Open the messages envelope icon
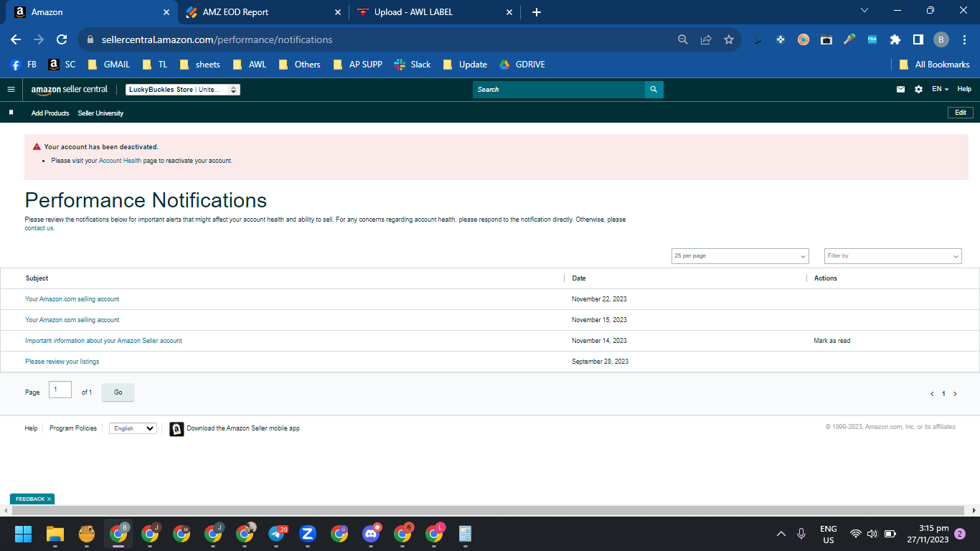 coord(901,90)
